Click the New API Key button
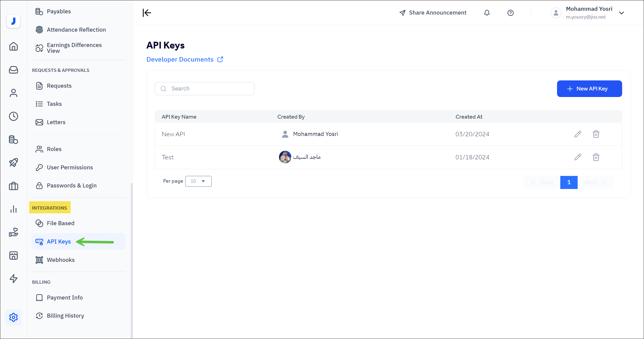Screen dimensions: 644x339 click(x=589, y=89)
